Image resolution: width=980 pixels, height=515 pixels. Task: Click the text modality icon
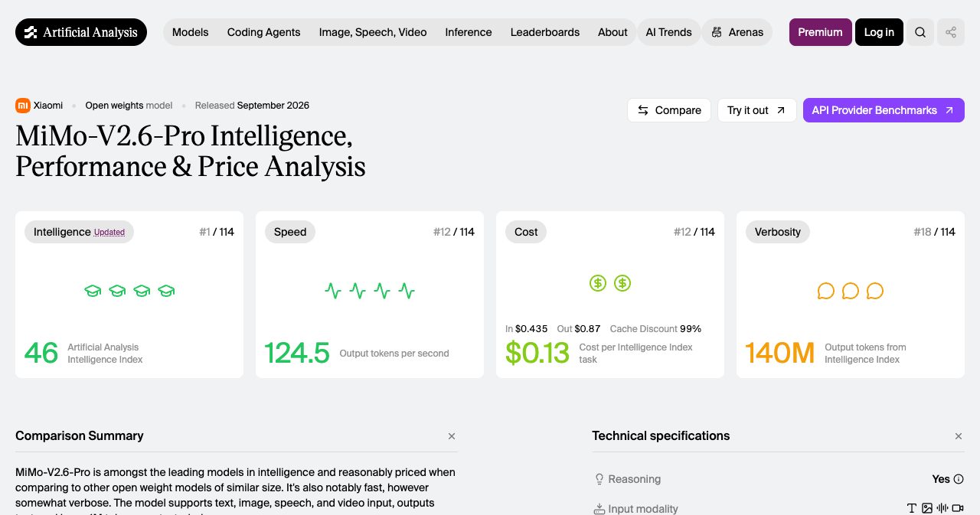coord(912,508)
